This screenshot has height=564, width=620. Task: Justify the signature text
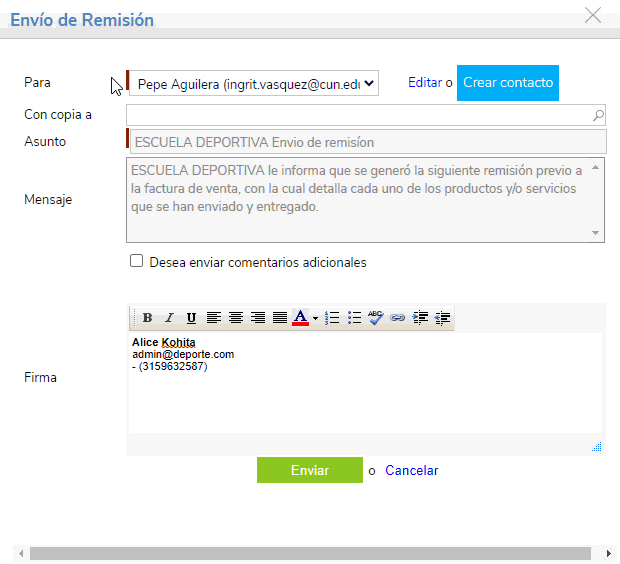pos(280,318)
